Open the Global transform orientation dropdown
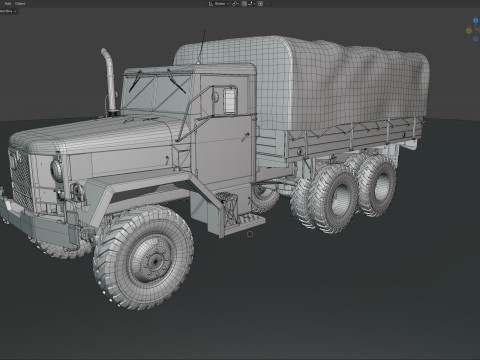 click(219, 4)
